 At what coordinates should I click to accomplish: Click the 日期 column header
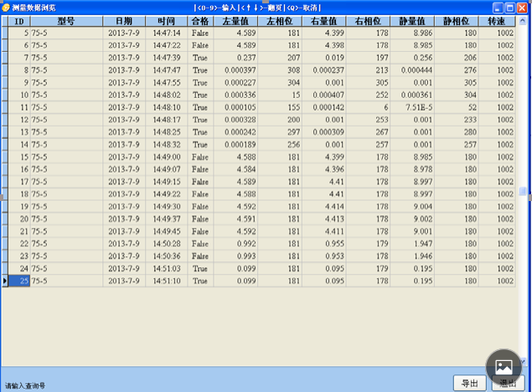(x=123, y=20)
